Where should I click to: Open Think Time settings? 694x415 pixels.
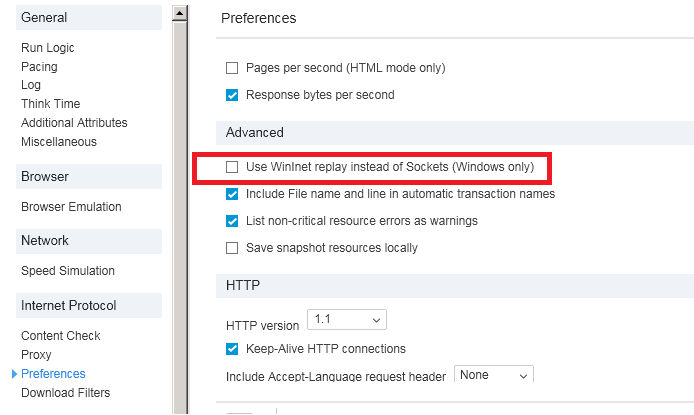click(x=50, y=104)
